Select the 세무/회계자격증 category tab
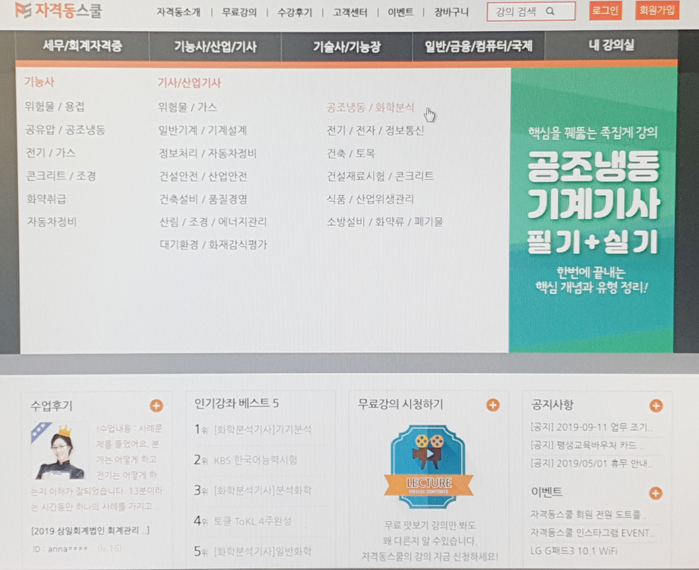Image resolution: width=699 pixels, height=570 pixels. tap(82, 46)
